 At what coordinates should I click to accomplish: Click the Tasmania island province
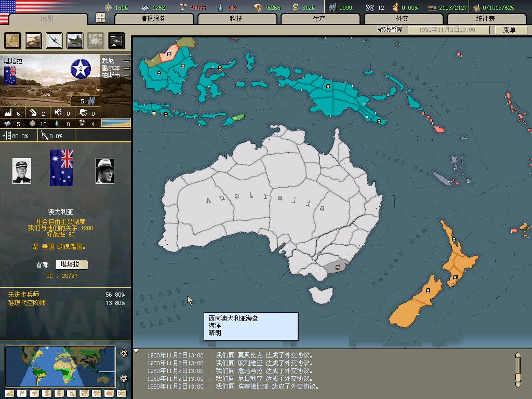(322, 295)
